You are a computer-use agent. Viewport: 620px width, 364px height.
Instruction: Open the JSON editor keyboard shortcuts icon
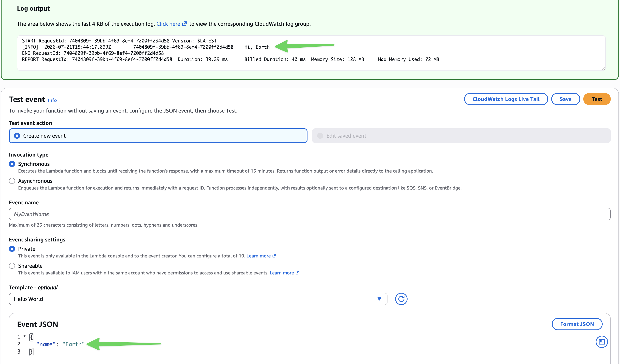pyautogui.click(x=601, y=342)
